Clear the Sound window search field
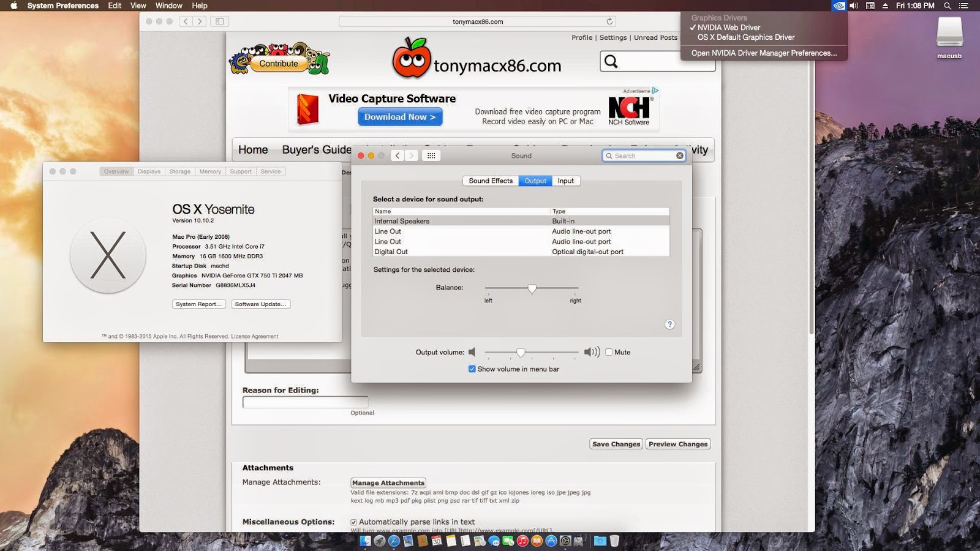Screen dimensions: 980x551 tap(679, 156)
